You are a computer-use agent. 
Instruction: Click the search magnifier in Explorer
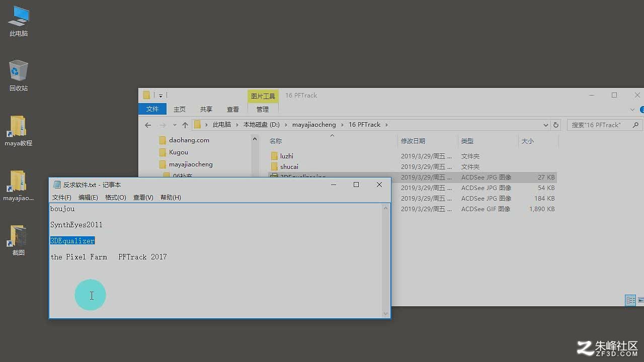[635, 125]
